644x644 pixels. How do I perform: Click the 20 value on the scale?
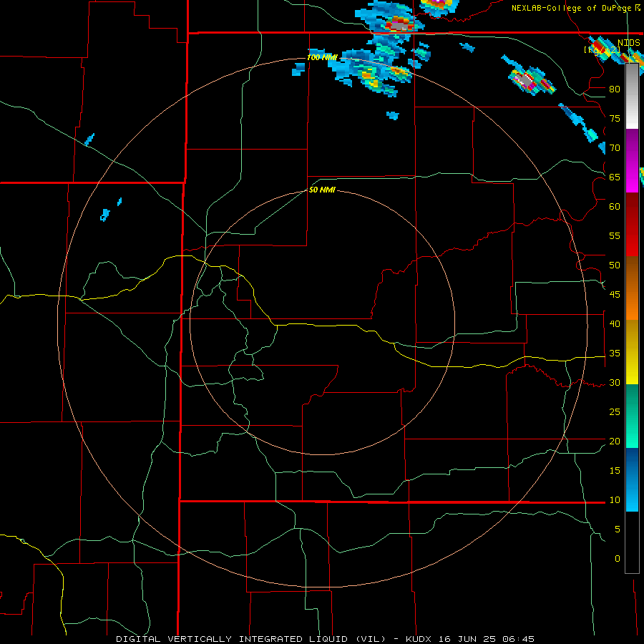615,441
